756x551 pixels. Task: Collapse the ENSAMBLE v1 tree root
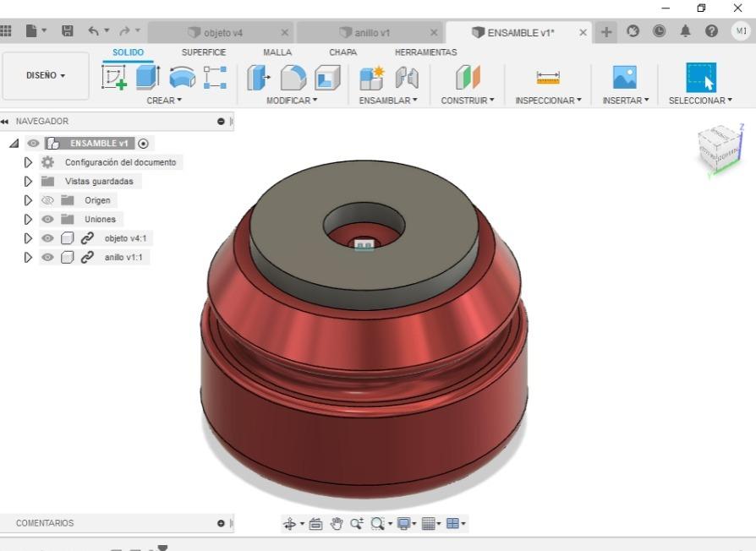(14, 143)
